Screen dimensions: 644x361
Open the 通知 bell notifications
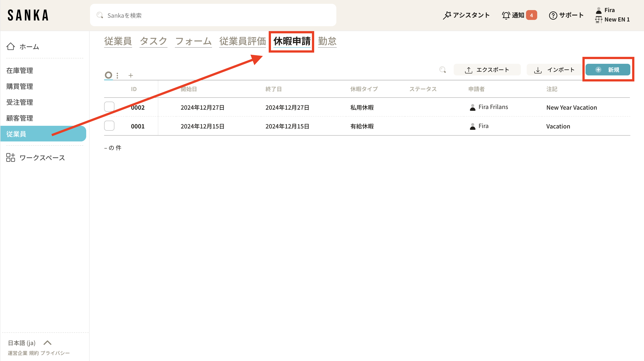point(506,15)
